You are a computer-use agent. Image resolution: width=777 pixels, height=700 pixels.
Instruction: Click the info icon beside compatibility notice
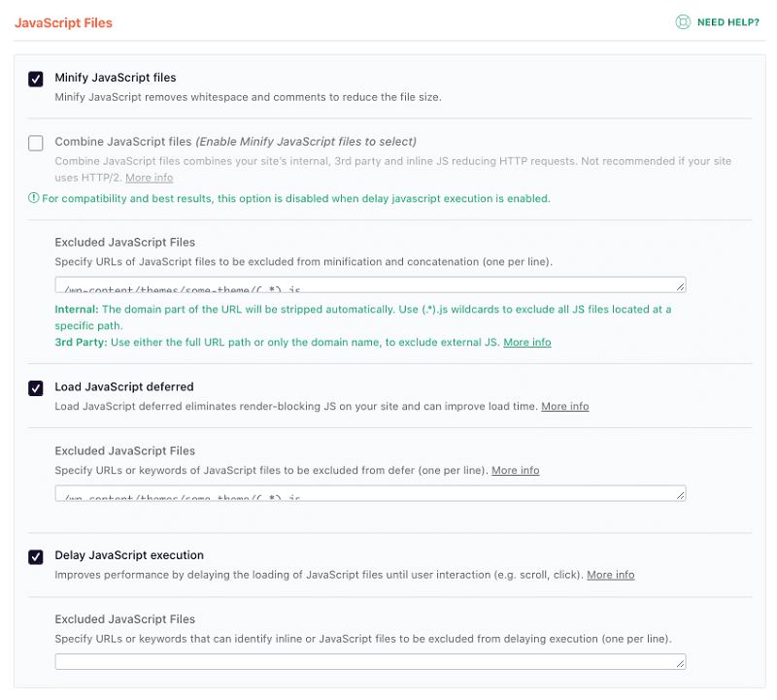point(33,198)
